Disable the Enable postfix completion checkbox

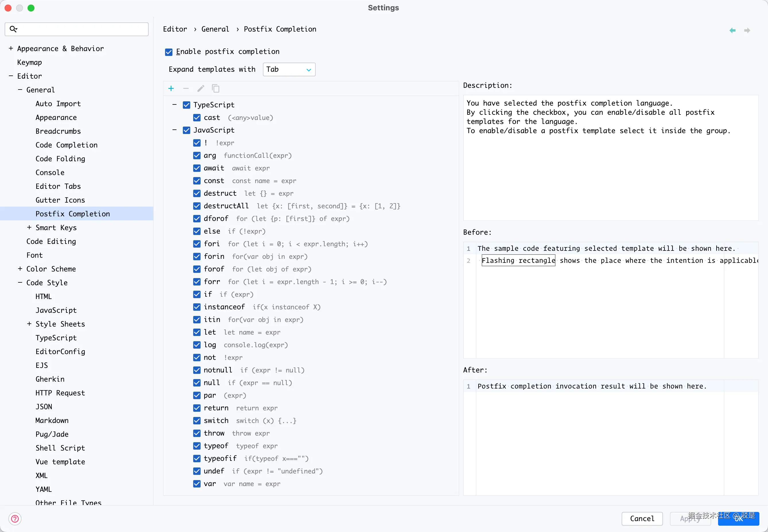point(169,52)
